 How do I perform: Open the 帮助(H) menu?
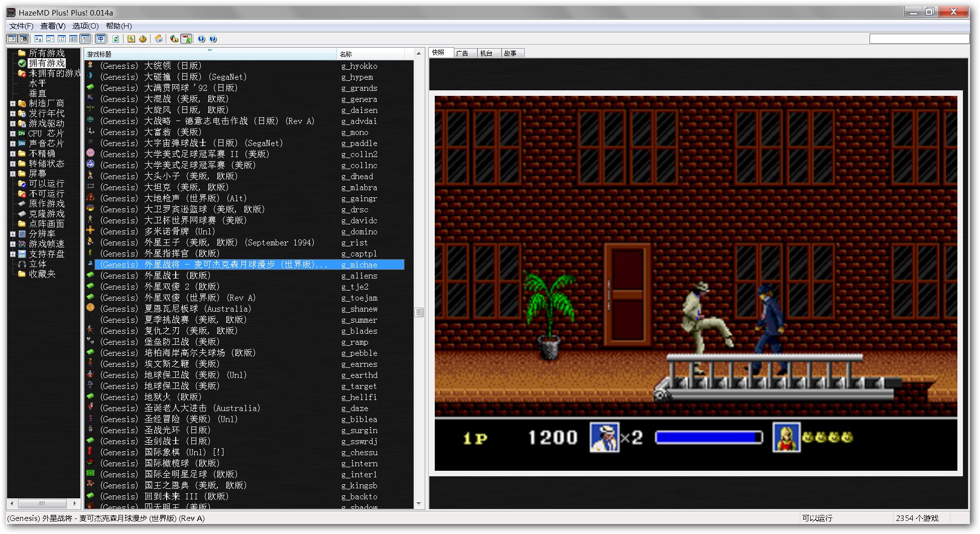[119, 26]
